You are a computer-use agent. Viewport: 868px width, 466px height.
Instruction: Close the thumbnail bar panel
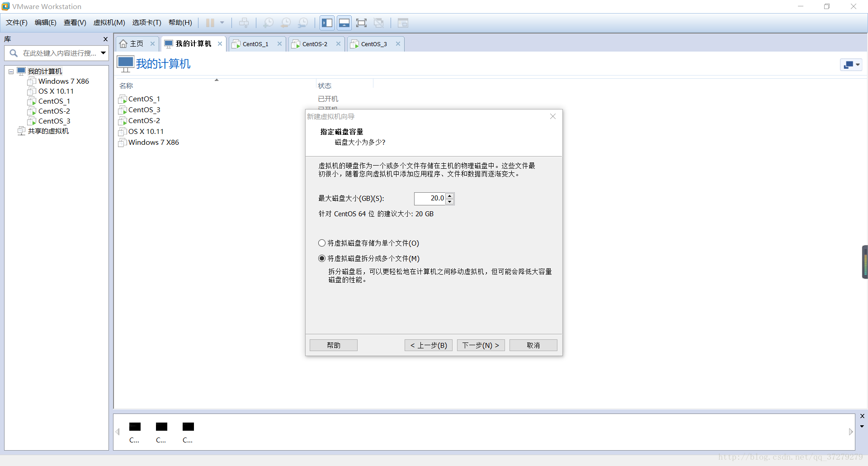[x=862, y=416]
